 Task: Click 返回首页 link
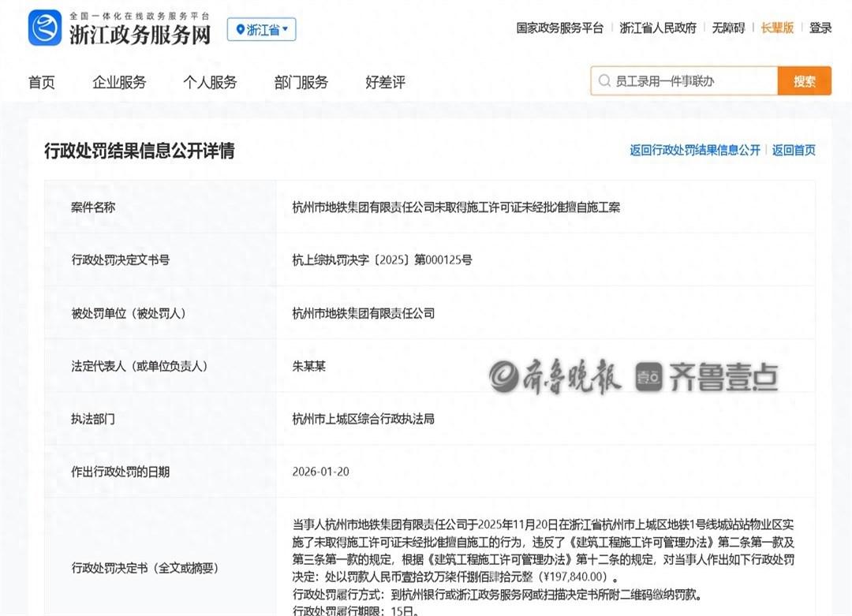coord(794,150)
